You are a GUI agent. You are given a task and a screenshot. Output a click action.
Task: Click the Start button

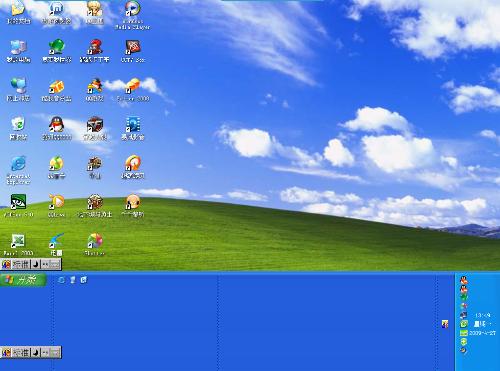click(x=23, y=280)
